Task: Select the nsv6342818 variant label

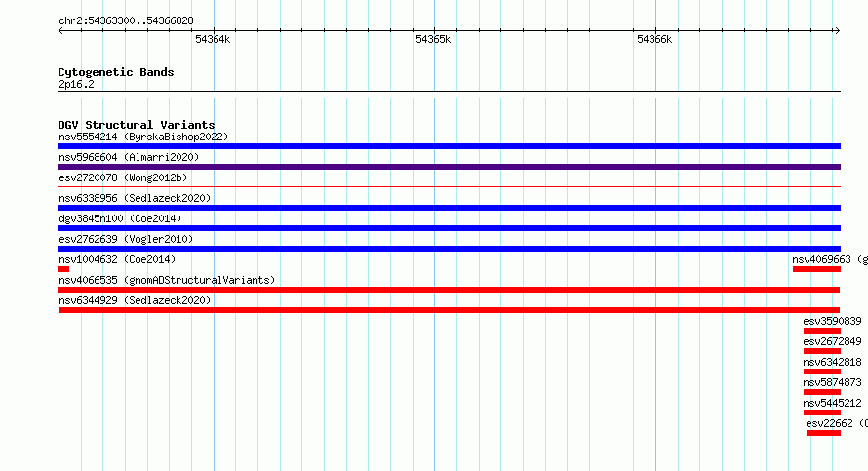Action: [832, 362]
